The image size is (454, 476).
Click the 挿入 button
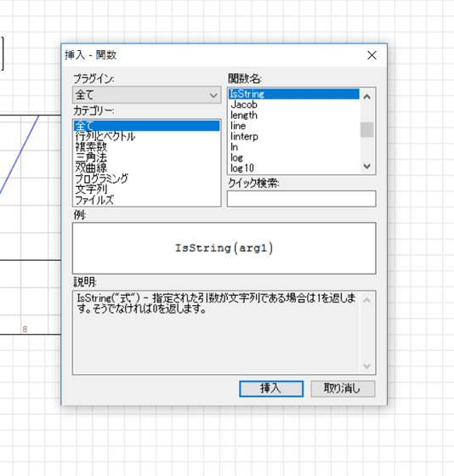pos(271,388)
